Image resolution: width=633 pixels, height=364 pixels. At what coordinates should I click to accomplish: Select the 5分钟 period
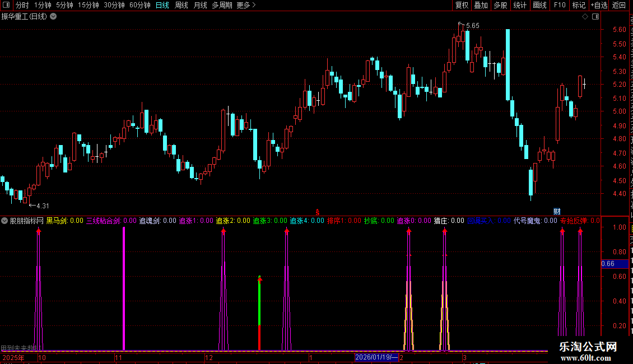[64, 5]
